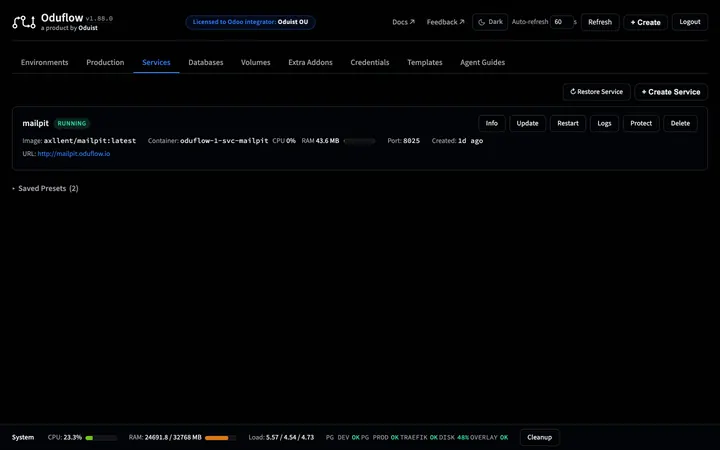Click the version label v1.88.0
This screenshot has height=450, width=720.
(x=99, y=19)
